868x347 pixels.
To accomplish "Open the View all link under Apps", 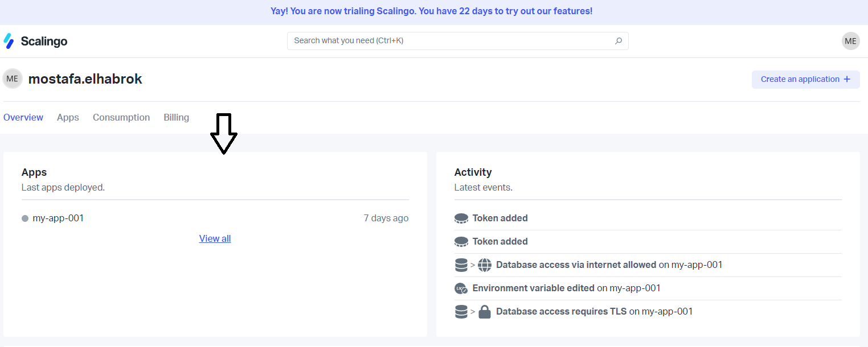I will (215, 238).
